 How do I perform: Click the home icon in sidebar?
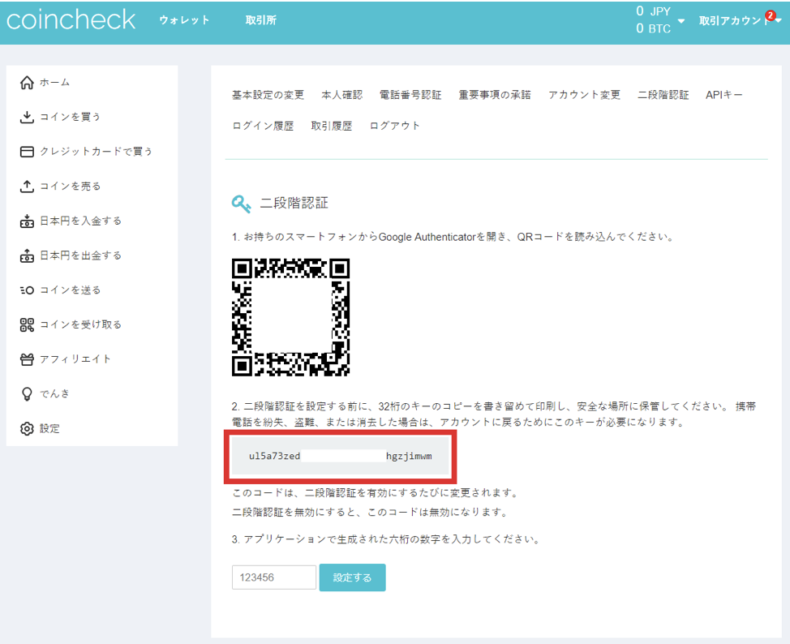[27, 82]
